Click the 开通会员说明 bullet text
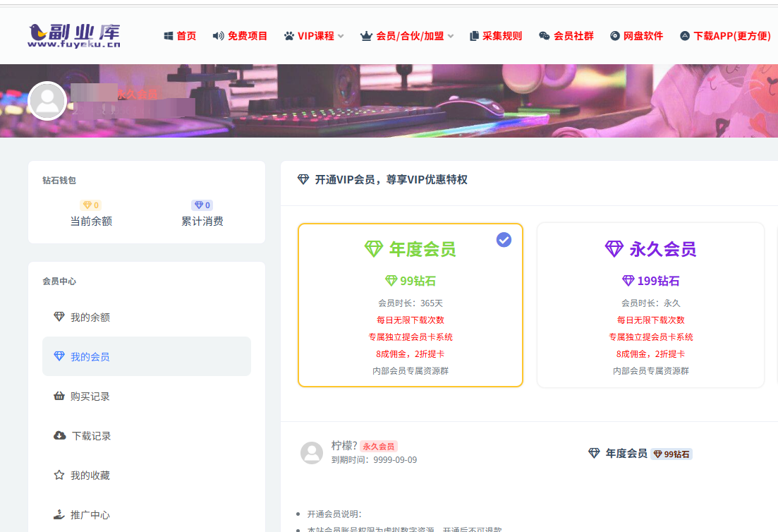778x532 pixels. [x=334, y=514]
